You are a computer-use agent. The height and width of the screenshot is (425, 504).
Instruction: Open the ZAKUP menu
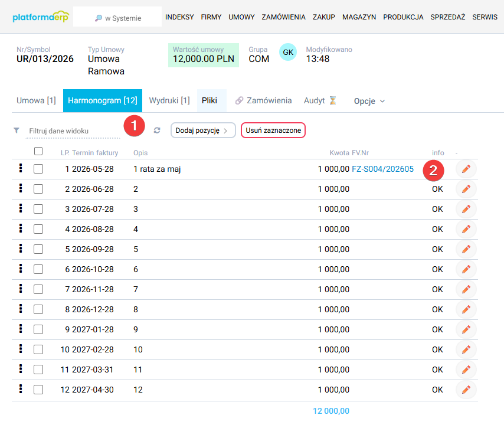[323, 17]
